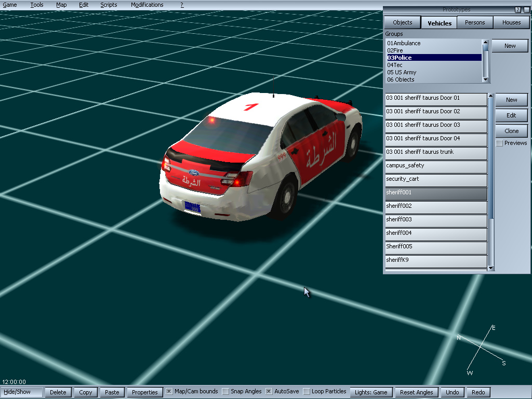Toggle the Map/Cam bounds checkbox
Screen dimensions: 532x399
point(169,392)
